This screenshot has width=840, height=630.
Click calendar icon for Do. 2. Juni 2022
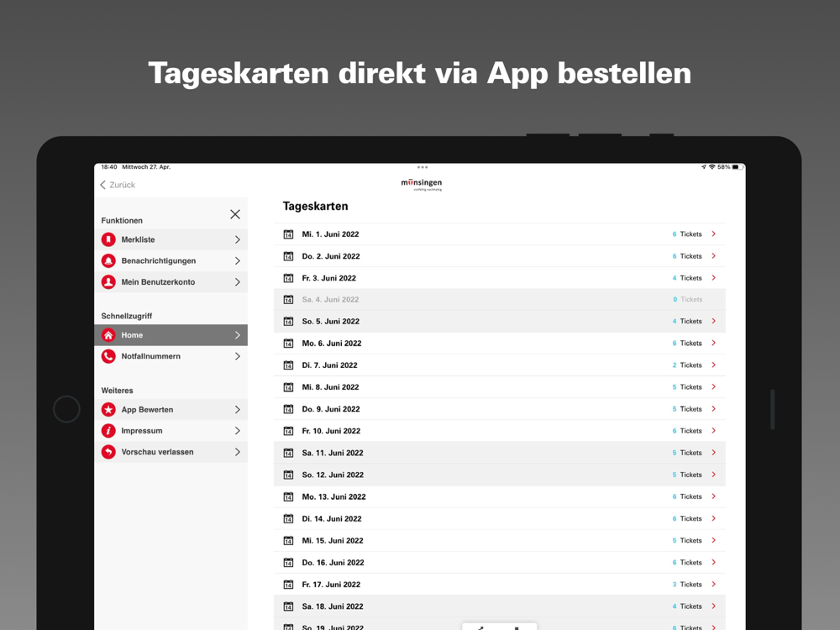tap(288, 256)
